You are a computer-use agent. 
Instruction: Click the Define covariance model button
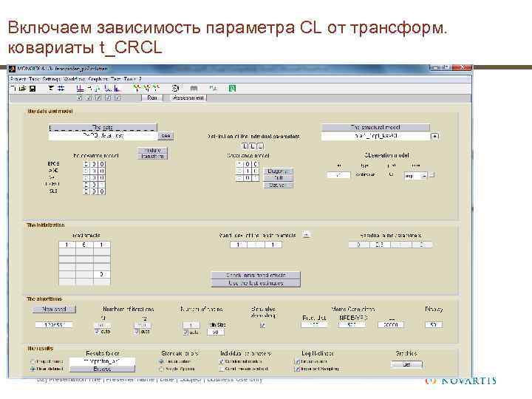pos(279,185)
